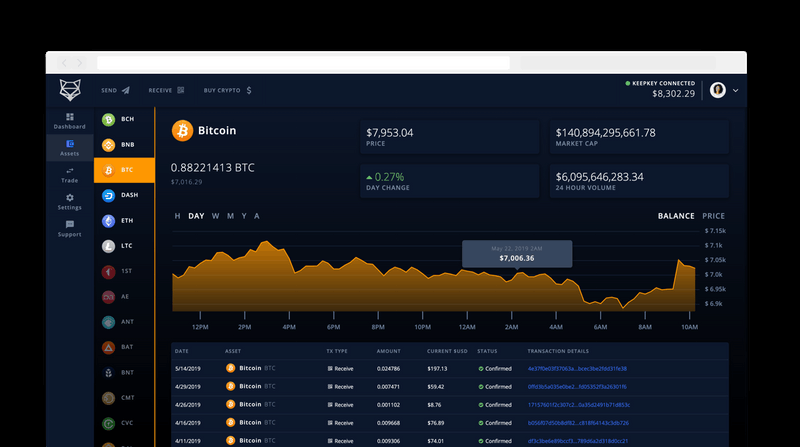Select BNT token in asset list
Screen dimensions: 800x447
click(124, 372)
